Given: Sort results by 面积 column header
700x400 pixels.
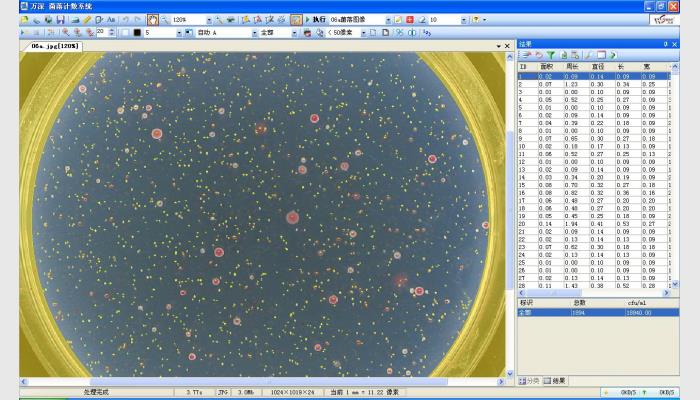Looking at the screenshot, I should 546,67.
